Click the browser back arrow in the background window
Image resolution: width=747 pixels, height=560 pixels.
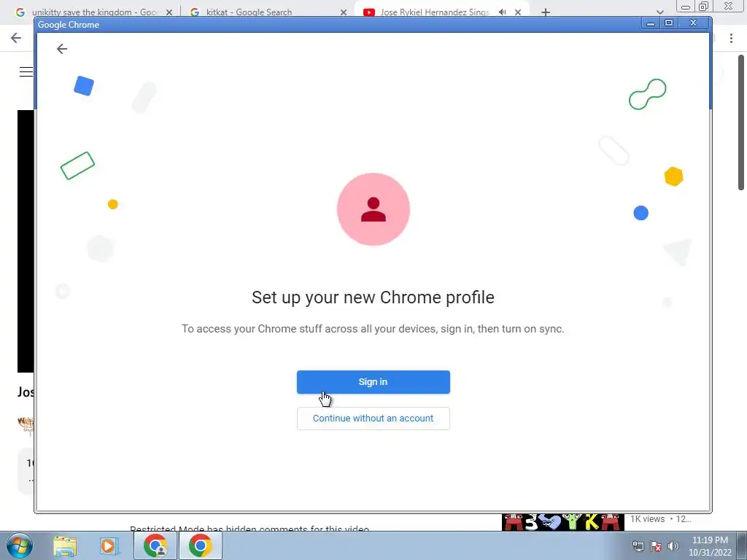16,38
